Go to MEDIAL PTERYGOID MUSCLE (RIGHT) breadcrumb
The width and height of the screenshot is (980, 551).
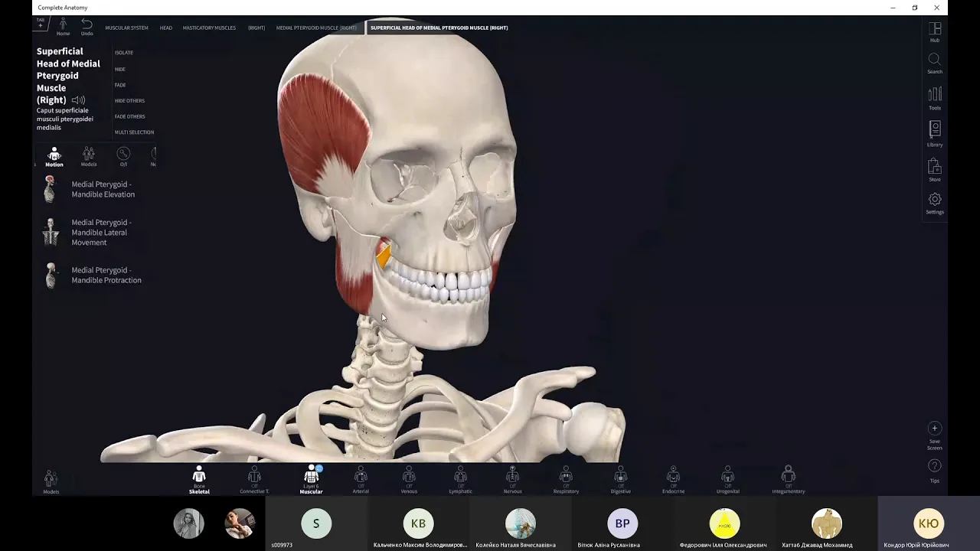pyautogui.click(x=316, y=28)
